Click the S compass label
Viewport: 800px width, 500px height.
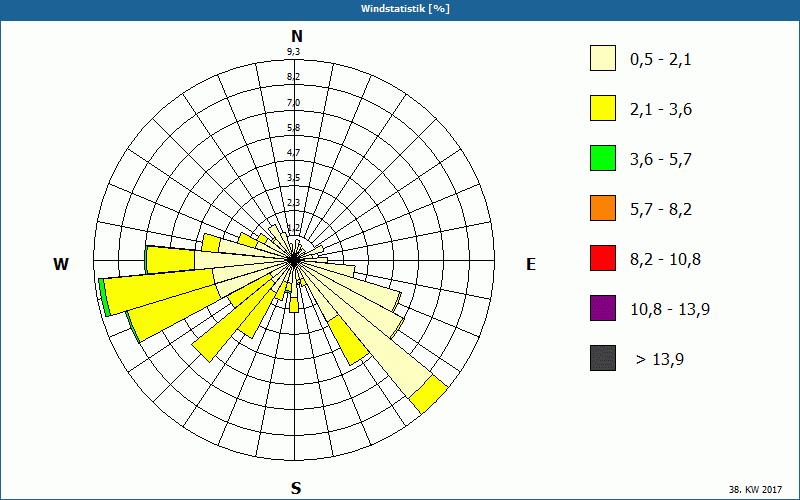[296, 488]
